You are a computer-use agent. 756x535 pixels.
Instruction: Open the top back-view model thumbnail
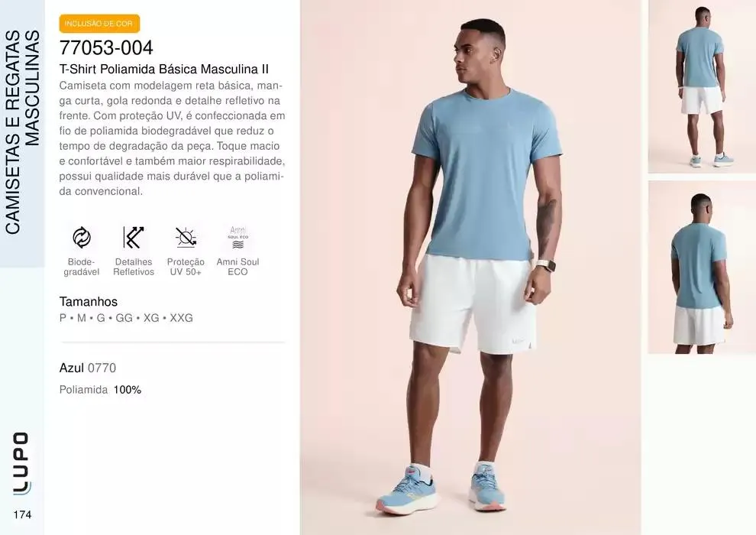tap(702, 86)
